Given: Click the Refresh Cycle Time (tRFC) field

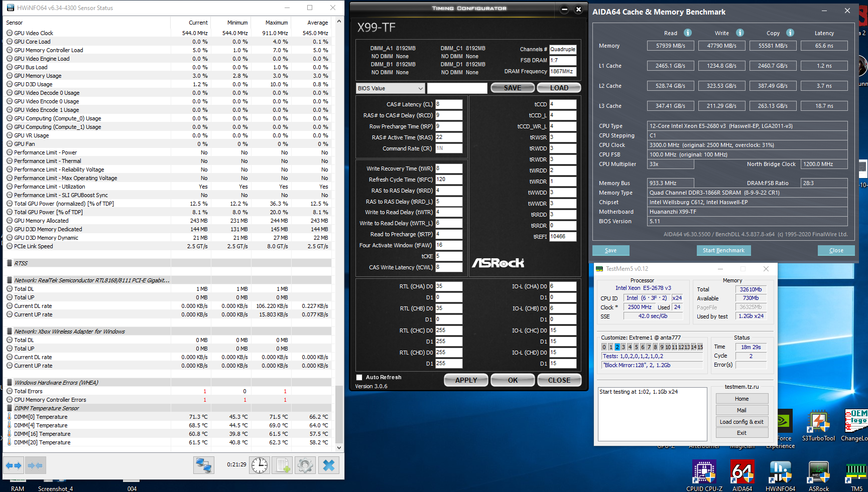Looking at the screenshot, I should 448,180.
